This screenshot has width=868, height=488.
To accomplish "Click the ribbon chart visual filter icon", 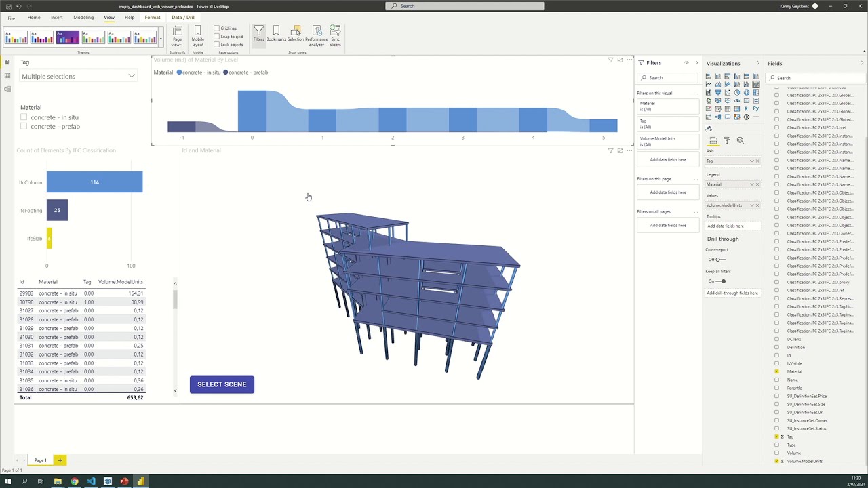I will point(610,60).
